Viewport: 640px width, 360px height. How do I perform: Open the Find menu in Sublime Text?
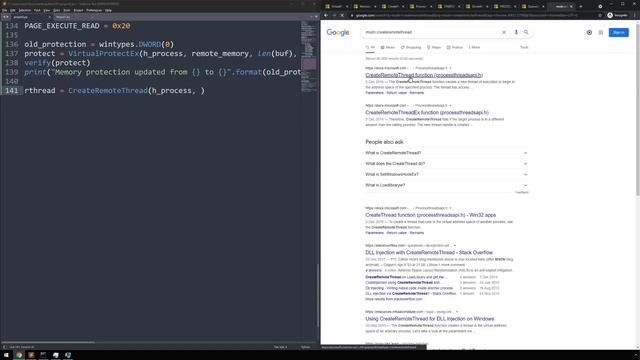click(37, 10)
